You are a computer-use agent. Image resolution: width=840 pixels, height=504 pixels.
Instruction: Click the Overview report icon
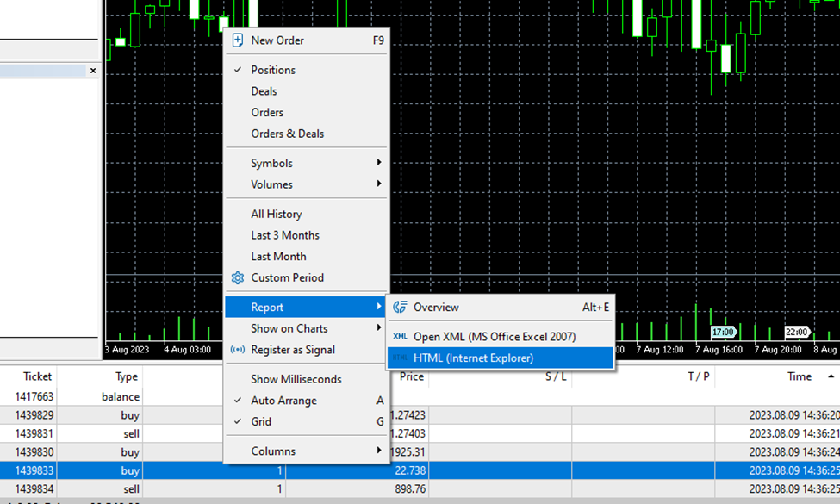[400, 307]
